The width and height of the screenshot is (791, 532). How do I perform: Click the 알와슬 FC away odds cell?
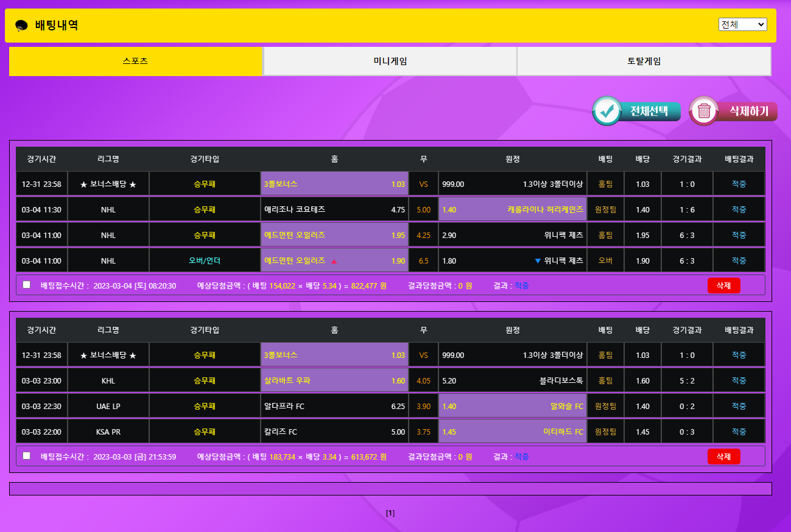(x=512, y=406)
